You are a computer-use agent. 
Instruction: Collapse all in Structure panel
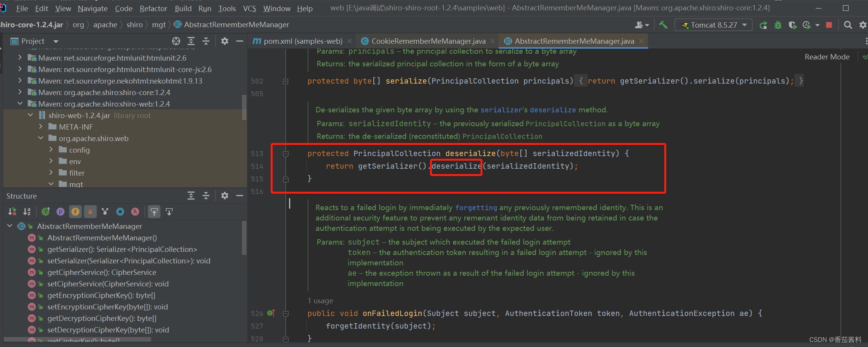(206, 196)
